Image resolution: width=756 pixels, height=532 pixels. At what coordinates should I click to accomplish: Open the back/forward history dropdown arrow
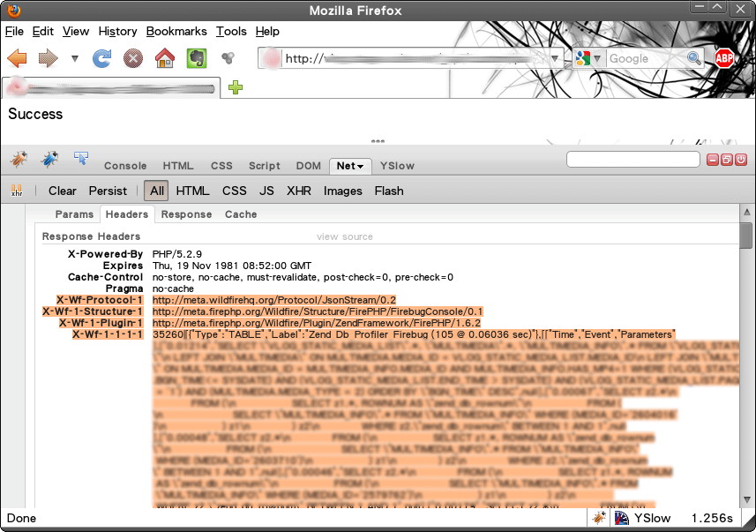click(75, 59)
